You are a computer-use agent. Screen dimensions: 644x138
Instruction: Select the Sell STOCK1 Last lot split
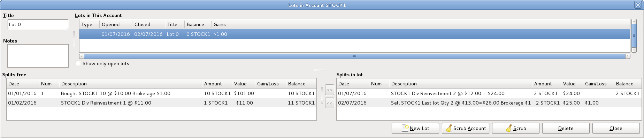[x=489, y=103]
